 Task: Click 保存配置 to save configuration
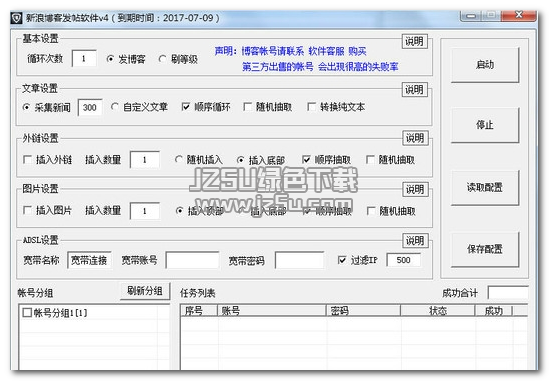click(485, 249)
